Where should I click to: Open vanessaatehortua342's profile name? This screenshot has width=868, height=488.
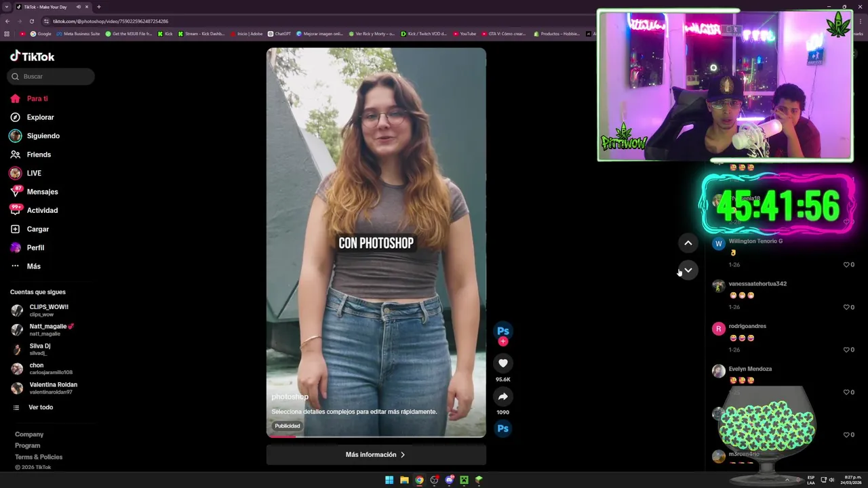[x=757, y=284]
